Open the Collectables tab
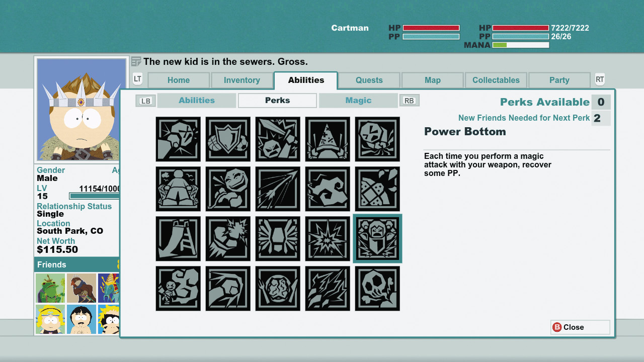Viewport: 644px width, 362px height. (496, 80)
